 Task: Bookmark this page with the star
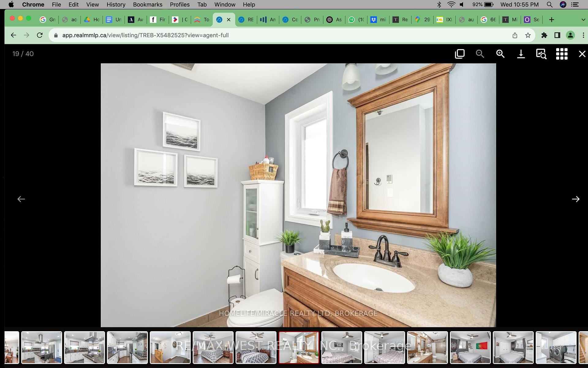pos(528,35)
